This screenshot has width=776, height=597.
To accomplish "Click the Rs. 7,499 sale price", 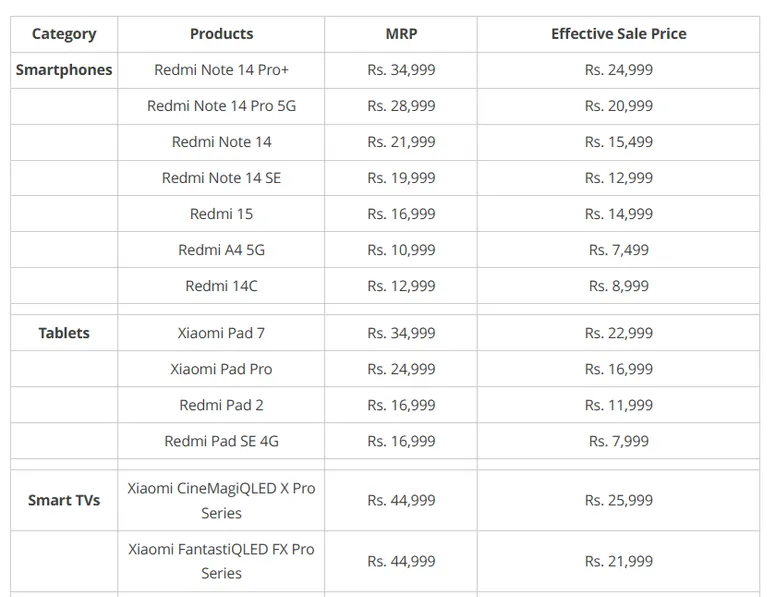I will click(x=618, y=250).
